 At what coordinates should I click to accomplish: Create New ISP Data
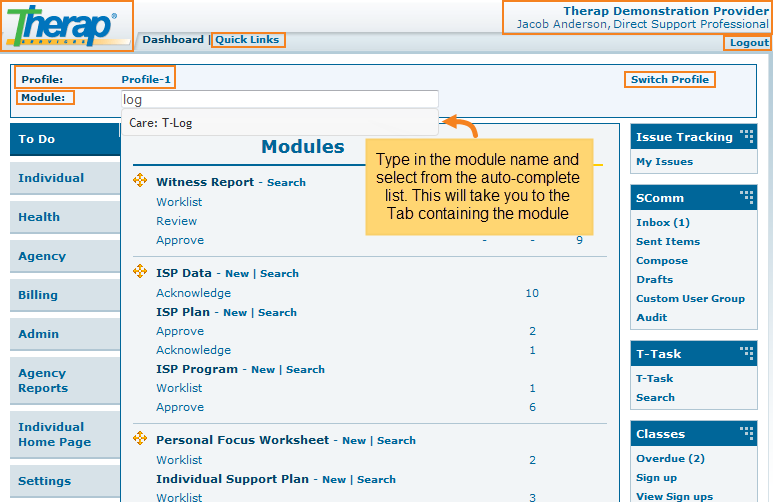237,274
